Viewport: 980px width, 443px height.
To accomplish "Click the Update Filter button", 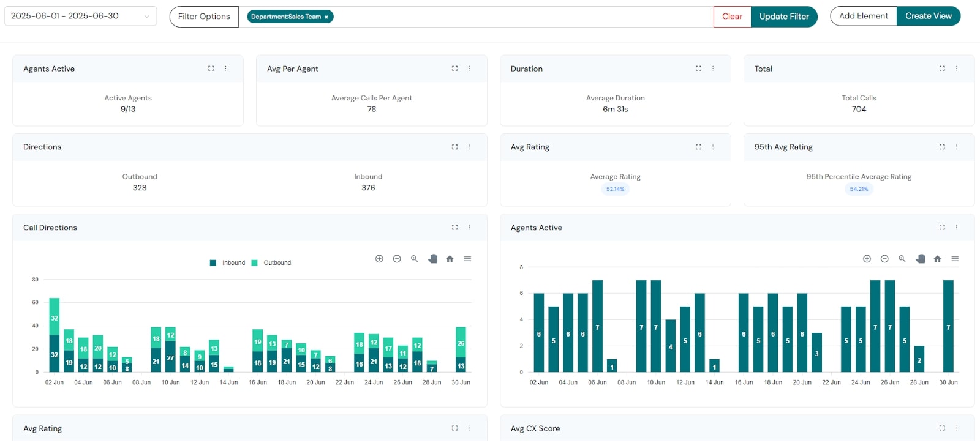I will [x=784, y=17].
